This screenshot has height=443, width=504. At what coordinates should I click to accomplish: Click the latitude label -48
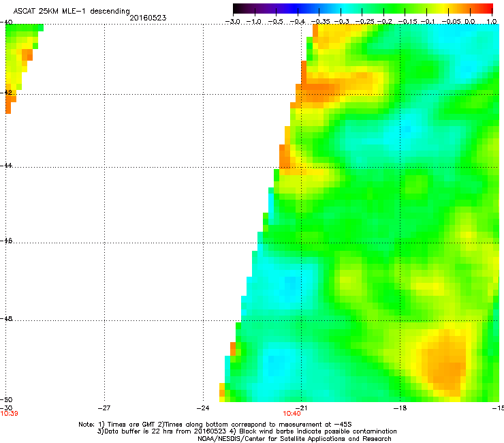point(6,319)
